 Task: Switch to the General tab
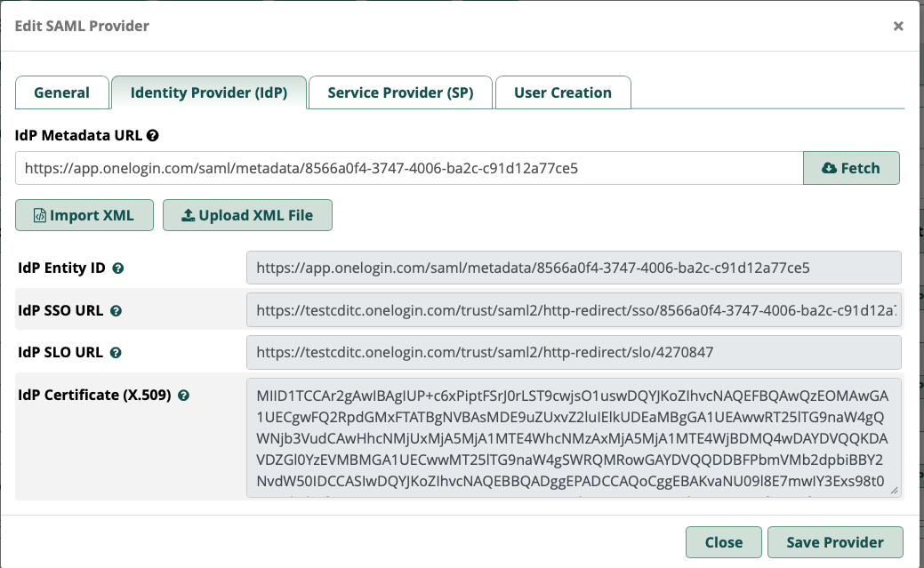coord(61,92)
